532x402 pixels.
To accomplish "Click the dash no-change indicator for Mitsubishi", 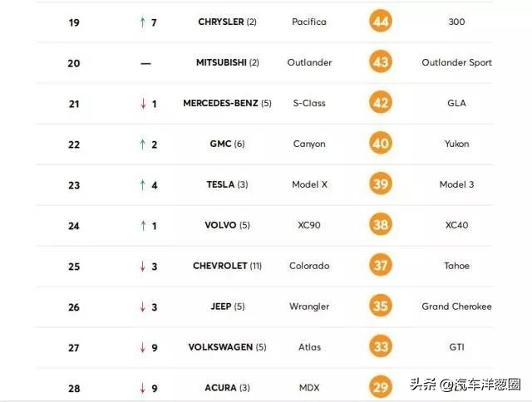I will click(x=145, y=62).
